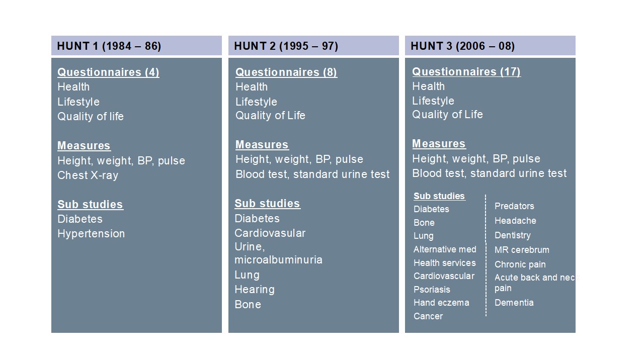Click the Measures heading in HUNT 3
644x362 pixels.
click(439, 144)
